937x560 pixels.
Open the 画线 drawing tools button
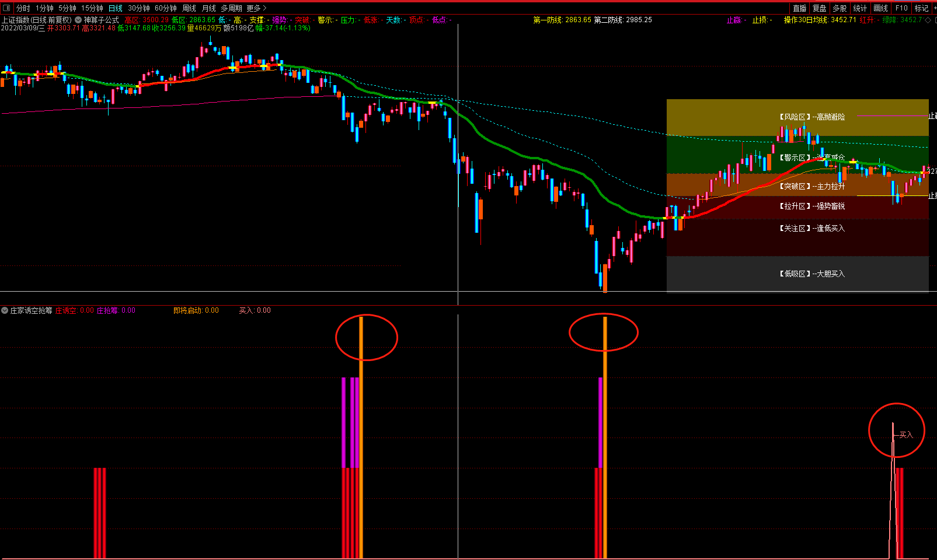click(x=880, y=8)
